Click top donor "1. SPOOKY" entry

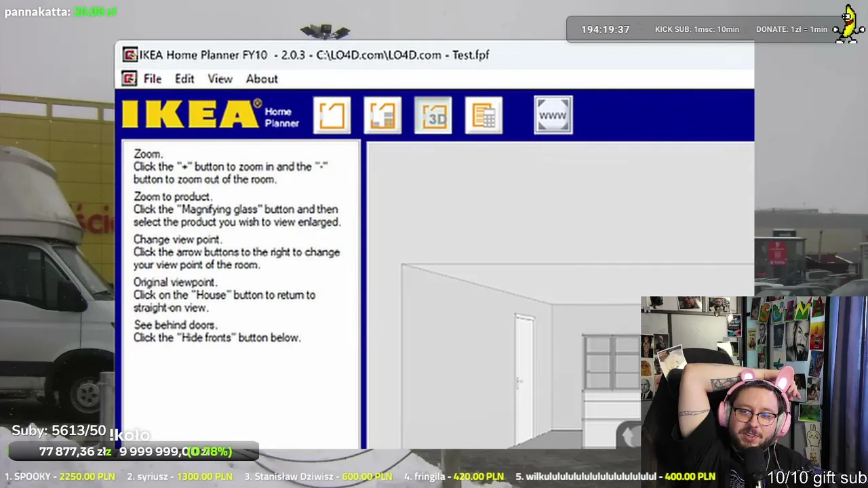(x=60, y=476)
